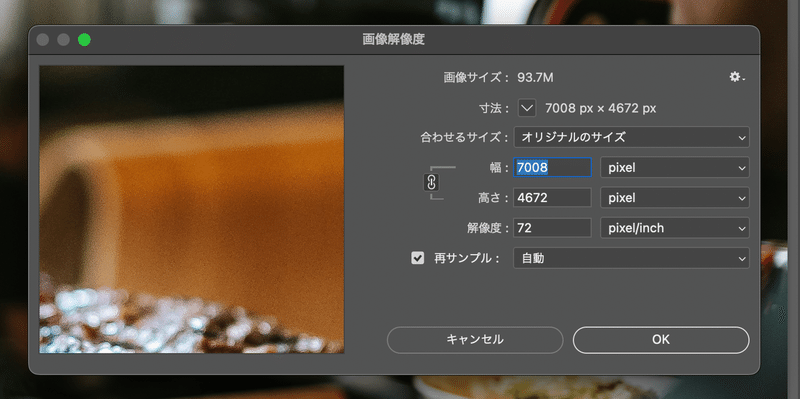The height and width of the screenshot is (399, 800).
Task: Click the キャンセル button
Action: [x=475, y=340]
